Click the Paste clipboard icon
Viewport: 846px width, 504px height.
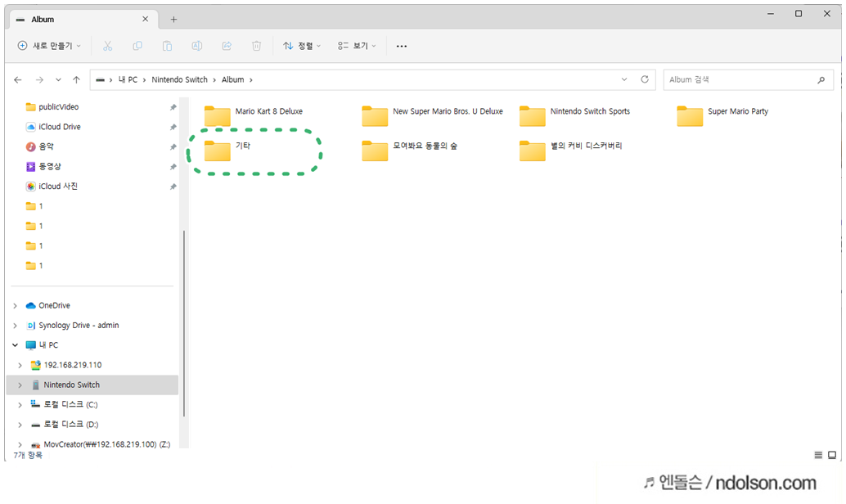(x=167, y=46)
